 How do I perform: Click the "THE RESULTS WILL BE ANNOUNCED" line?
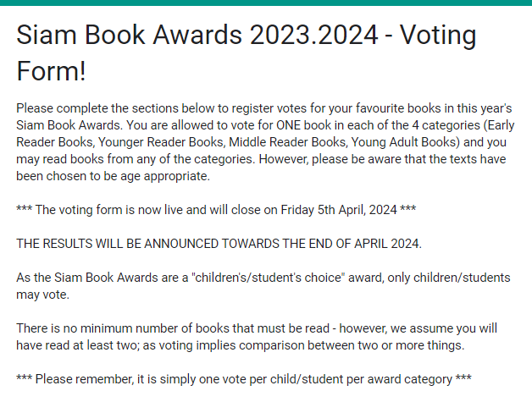219,244
